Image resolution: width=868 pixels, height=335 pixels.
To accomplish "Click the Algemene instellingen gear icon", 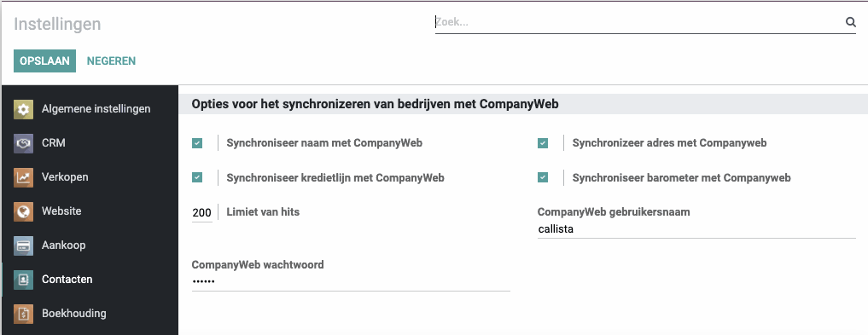I will [23, 109].
